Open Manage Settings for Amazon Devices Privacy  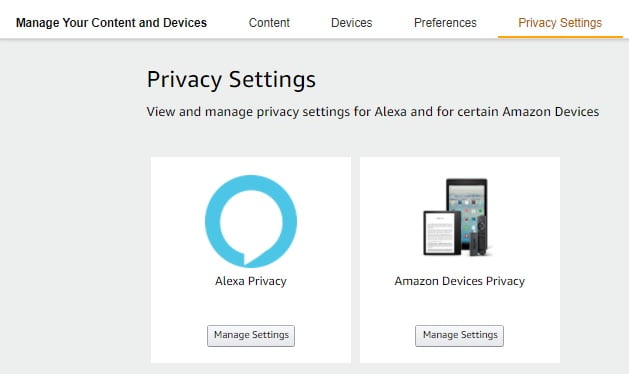459,335
